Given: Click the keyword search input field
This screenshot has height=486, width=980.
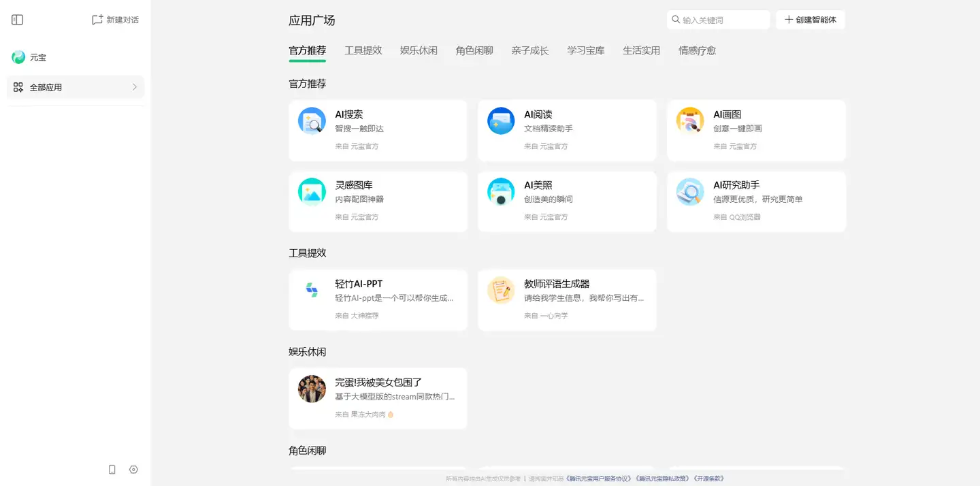Looking at the screenshot, I should tap(718, 20).
